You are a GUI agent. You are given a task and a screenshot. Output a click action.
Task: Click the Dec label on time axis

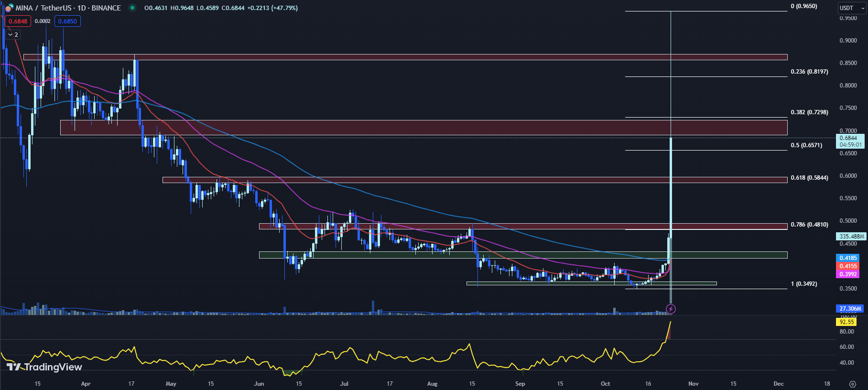coord(779,384)
